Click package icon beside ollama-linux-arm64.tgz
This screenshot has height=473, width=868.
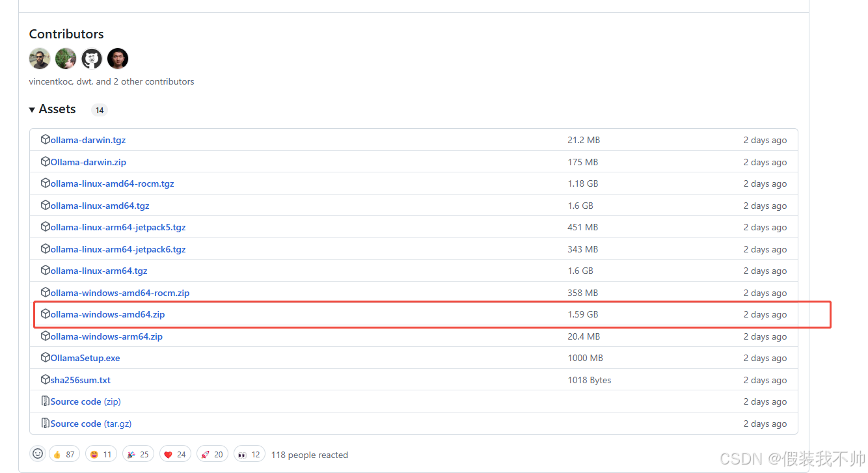pyautogui.click(x=46, y=270)
